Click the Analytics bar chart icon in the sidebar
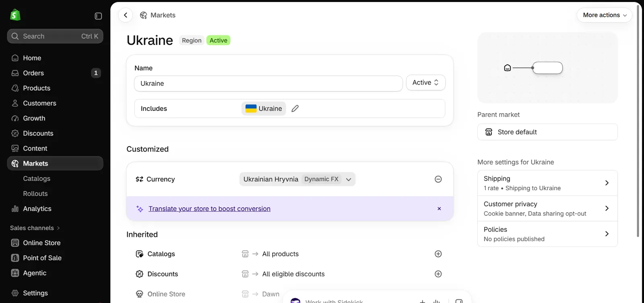The image size is (644, 303). [x=15, y=209]
